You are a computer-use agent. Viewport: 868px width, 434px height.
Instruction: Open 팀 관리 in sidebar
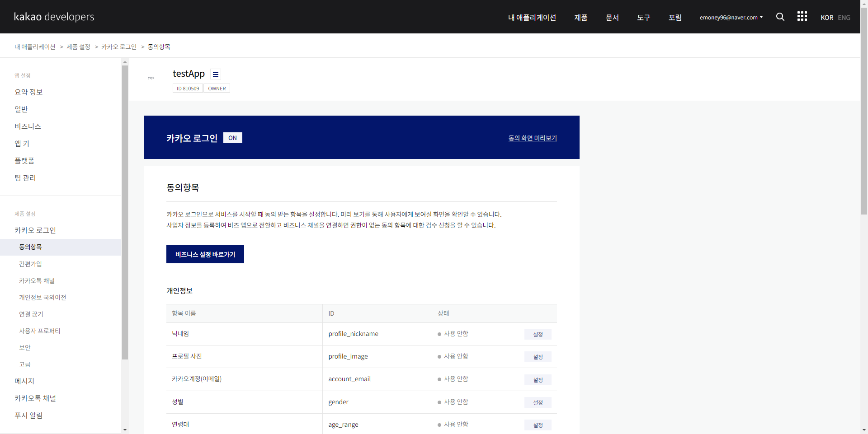(x=25, y=178)
